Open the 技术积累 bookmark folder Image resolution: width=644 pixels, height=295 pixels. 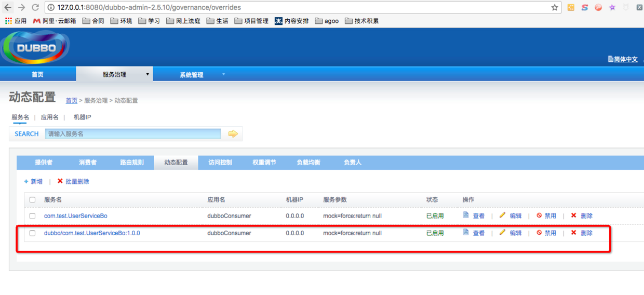point(361,21)
